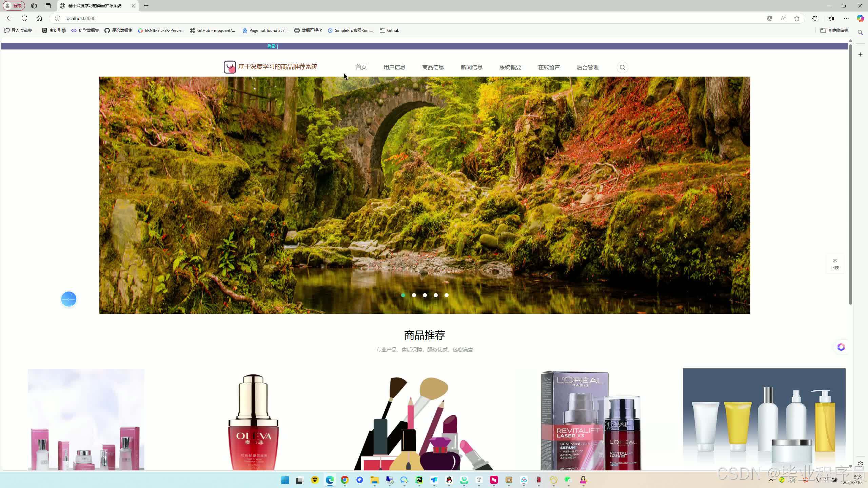This screenshot has width=868, height=488.
Task: Expand the 其他收藏夹 folder
Action: (x=834, y=30)
